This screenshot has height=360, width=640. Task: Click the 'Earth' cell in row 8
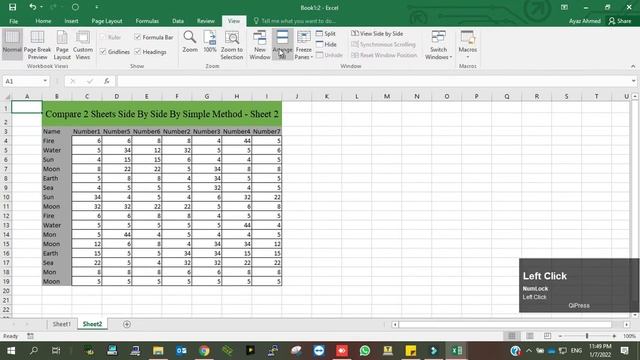point(57,178)
